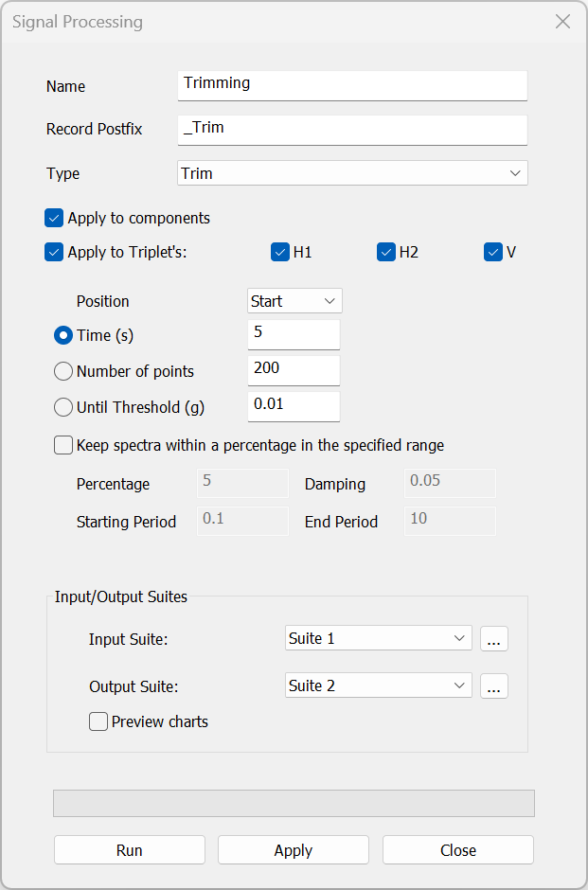Expand the Position dropdown set to Start
The height and width of the screenshot is (890, 588).
[294, 301]
